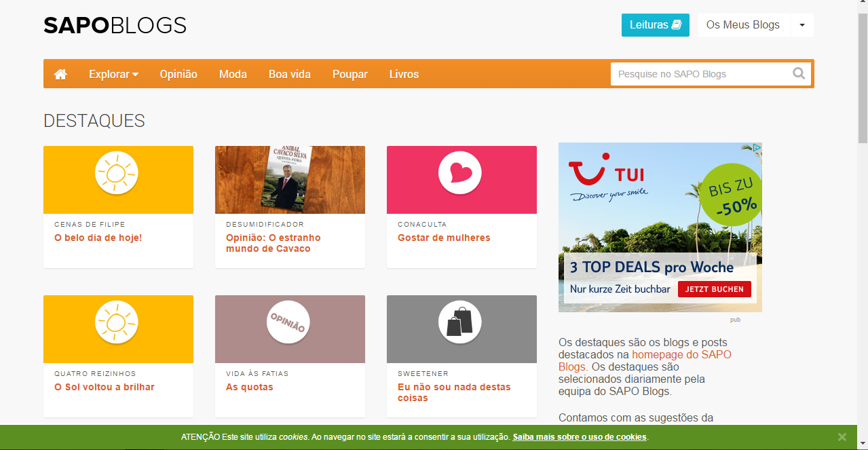Dismiss the cookie notice with X icon

pyautogui.click(x=842, y=437)
